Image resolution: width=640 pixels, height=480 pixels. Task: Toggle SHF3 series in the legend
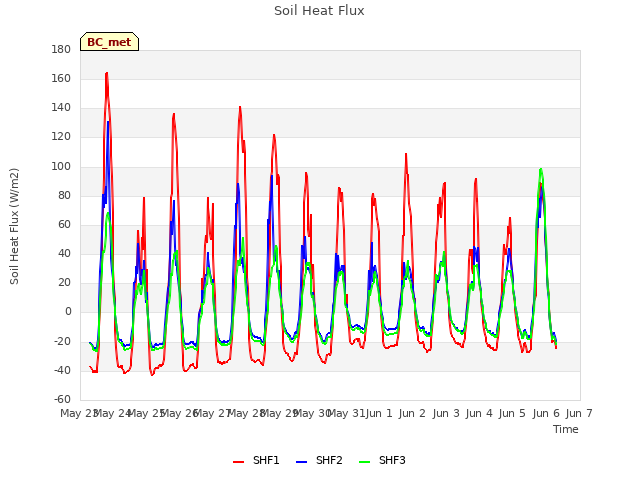click(x=382, y=460)
